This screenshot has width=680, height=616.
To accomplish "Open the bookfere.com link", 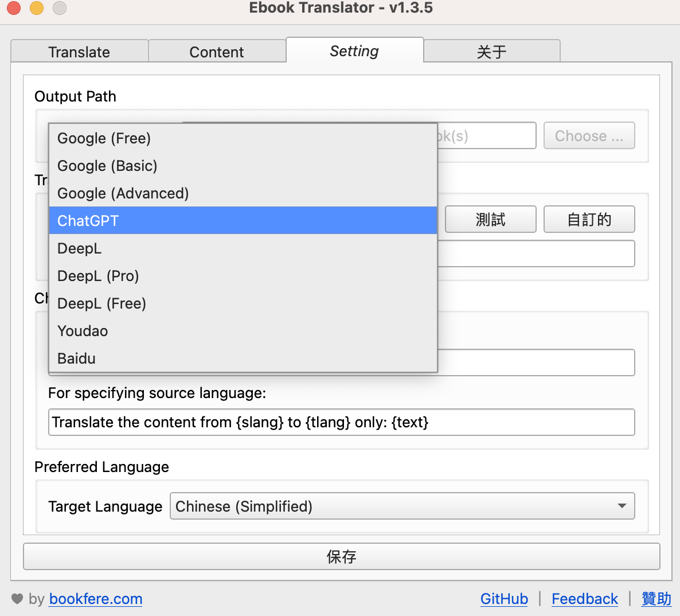I will (96, 599).
